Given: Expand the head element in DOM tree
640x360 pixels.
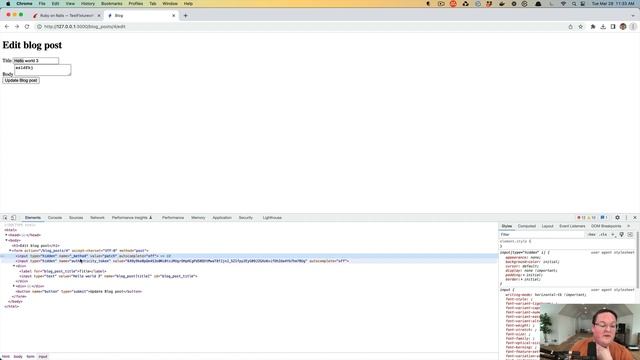Looking at the screenshot, I should [6, 235].
